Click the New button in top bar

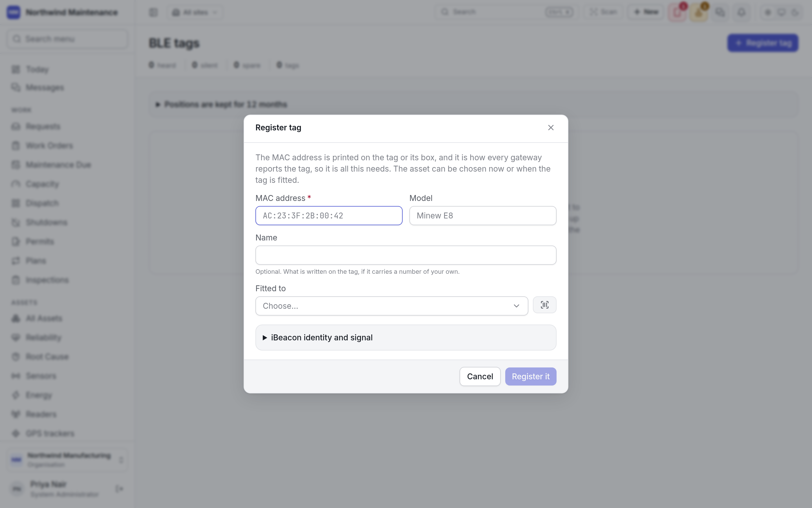646,12
